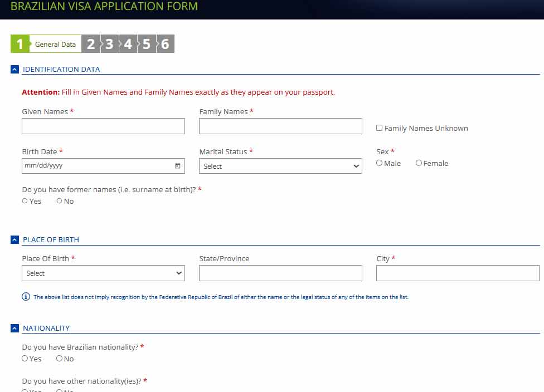Select Yes for Brazilian nationality
The height and width of the screenshot is (392, 544).
point(25,359)
